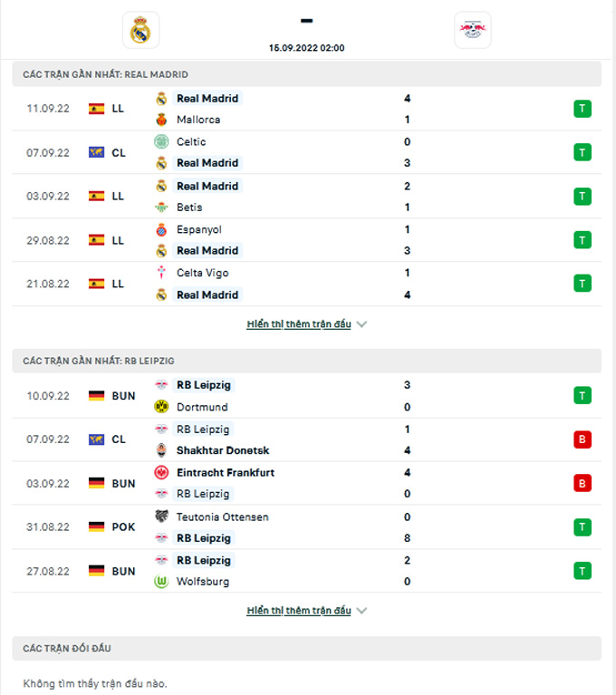Open 'Hiển thị thêm trận đấu' under Real Madrid
The width and height of the screenshot is (616, 695).
298,324
